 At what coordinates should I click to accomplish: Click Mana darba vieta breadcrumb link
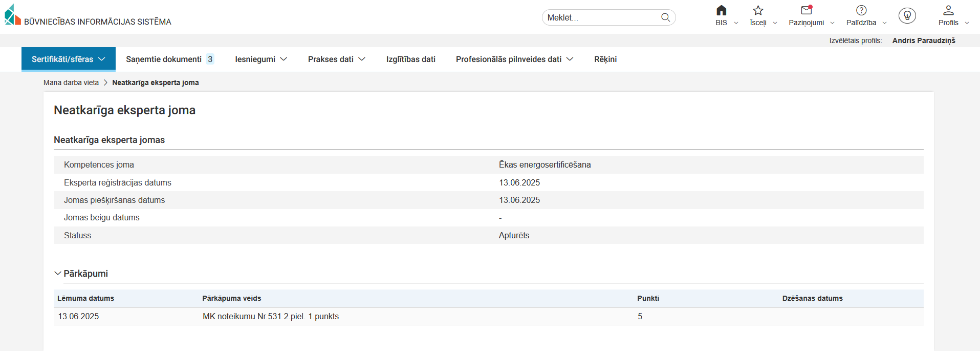(71, 82)
